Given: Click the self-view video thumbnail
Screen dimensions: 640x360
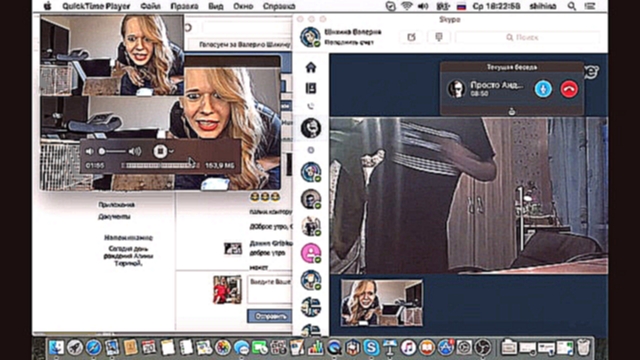Looking at the screenshot, I should pos(382,303).
